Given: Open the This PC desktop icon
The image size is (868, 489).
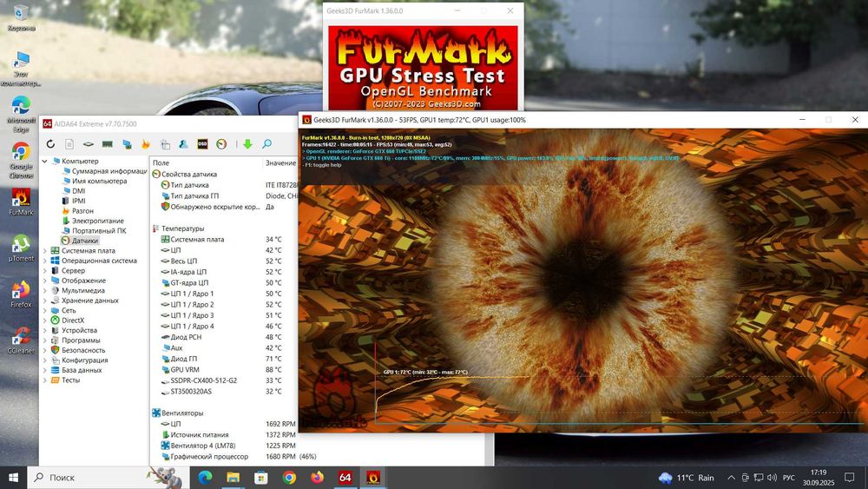Looking at the screenshot, I should coord(21,68).
